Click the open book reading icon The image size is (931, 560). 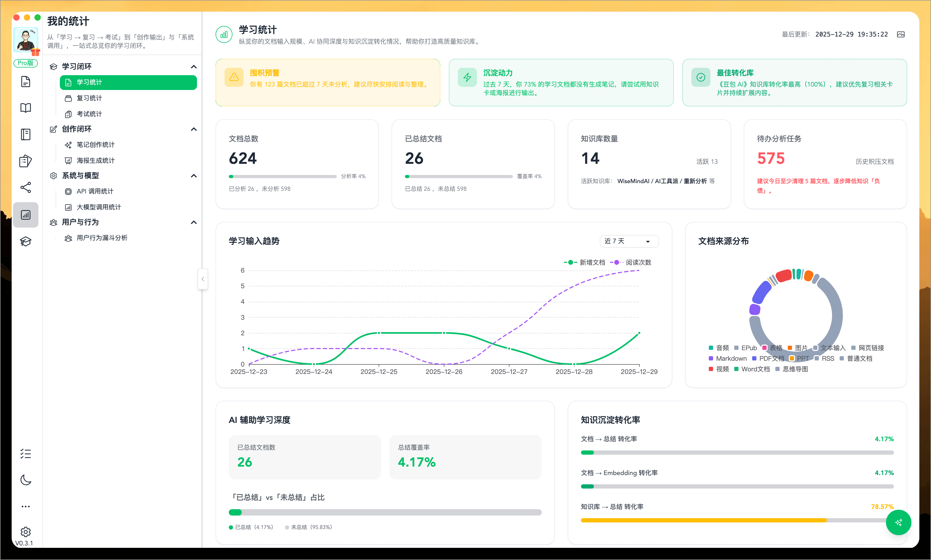(26, 108)
